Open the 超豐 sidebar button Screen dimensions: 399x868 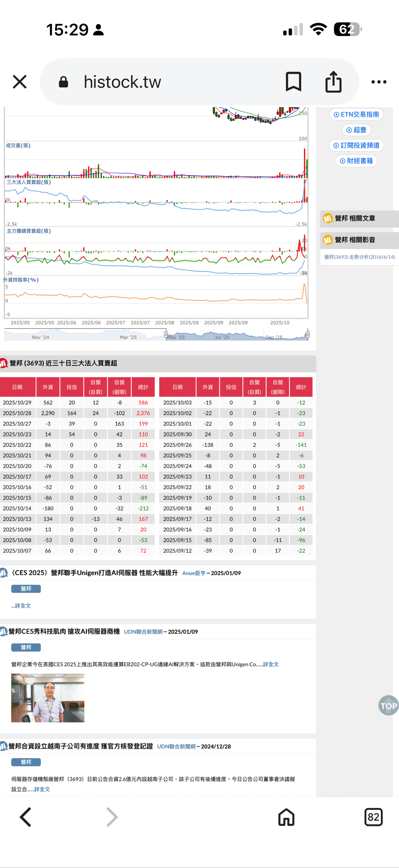356,130
